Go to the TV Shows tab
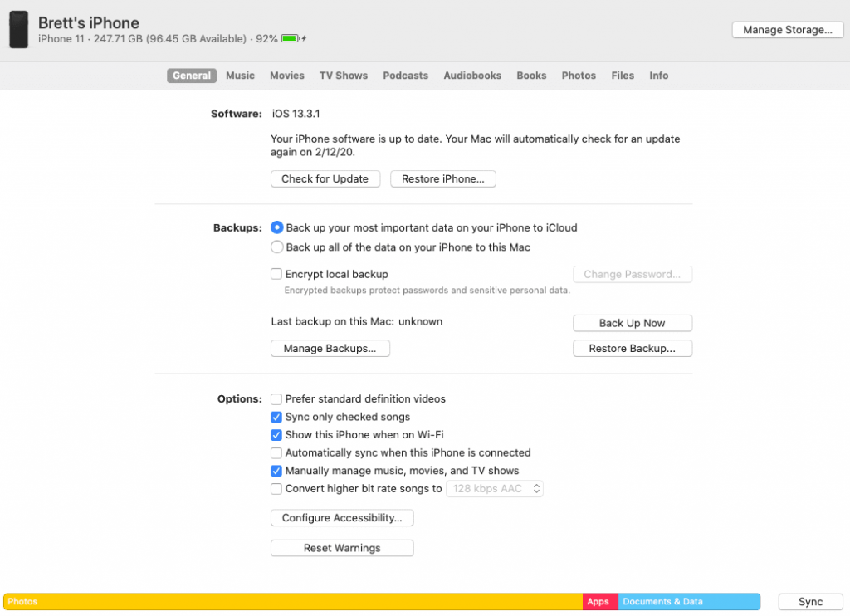The image size is (850, 616). (x=343, y=76)
